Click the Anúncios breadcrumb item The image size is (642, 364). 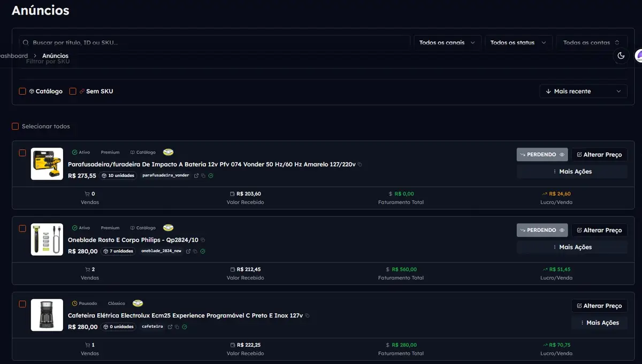(55, 56)
